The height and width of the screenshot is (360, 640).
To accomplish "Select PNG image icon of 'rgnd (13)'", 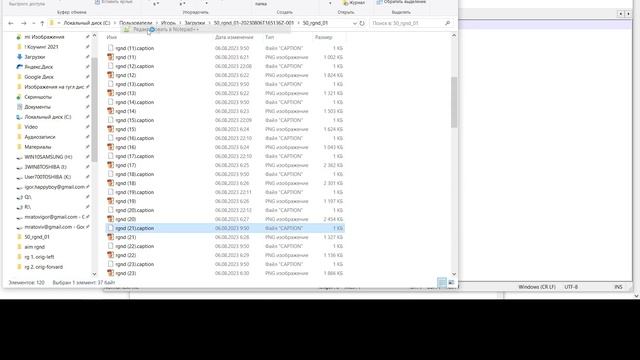I will pyautogui.click(x=110, y=93).
